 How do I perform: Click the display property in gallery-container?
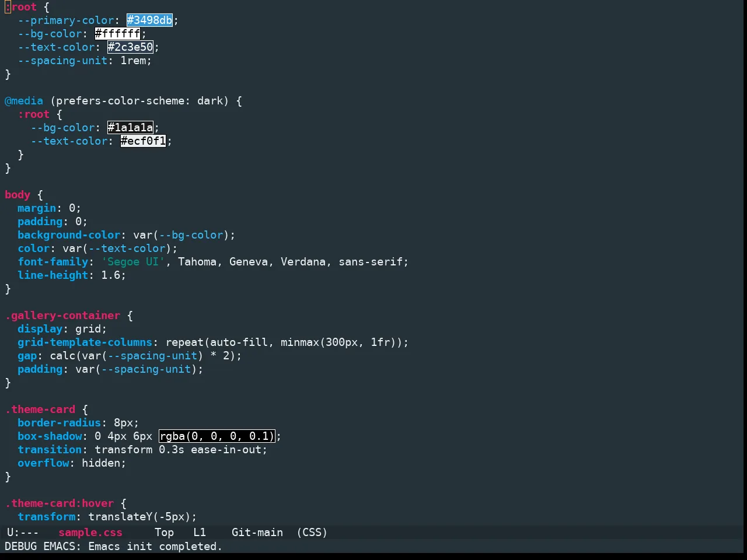click(x=40, y=329)
